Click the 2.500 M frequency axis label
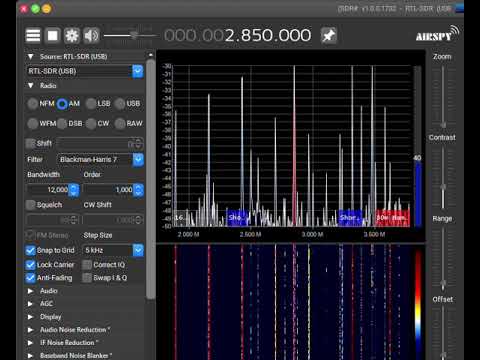This screenshot has height=360, width=480. coord(250,235)
